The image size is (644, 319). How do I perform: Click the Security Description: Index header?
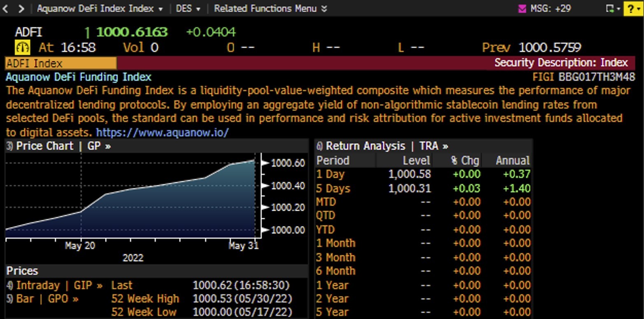(x=561, y=63)
